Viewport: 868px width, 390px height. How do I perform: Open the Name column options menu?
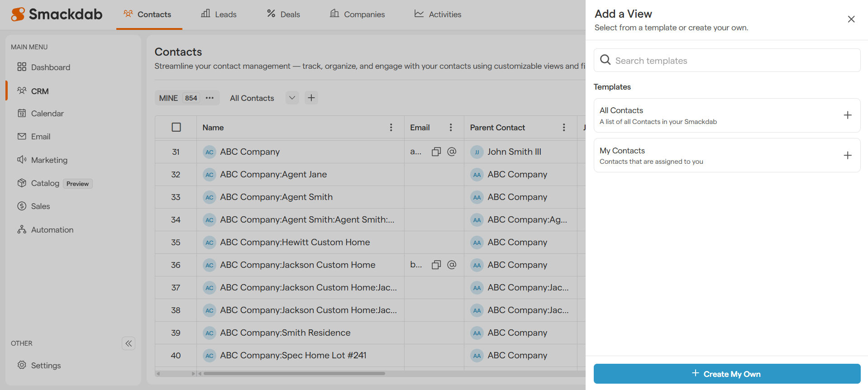(x=391, y=128)
